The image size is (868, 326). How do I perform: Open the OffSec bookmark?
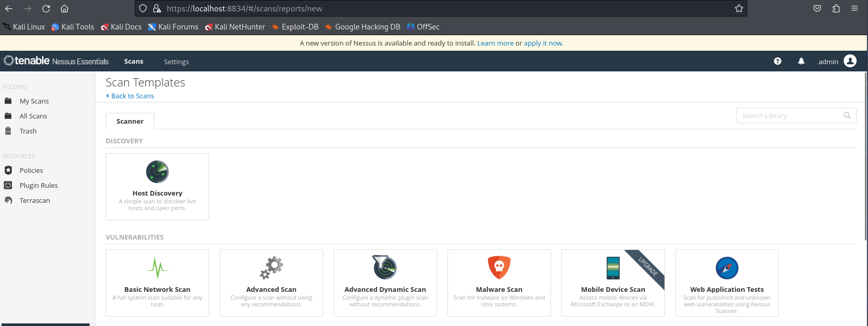(423, 27)
